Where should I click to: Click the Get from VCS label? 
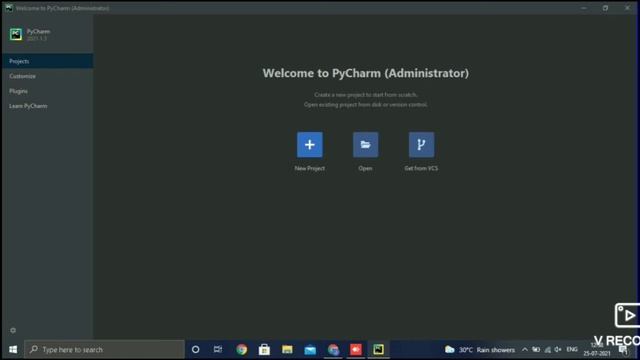point(421,168)
